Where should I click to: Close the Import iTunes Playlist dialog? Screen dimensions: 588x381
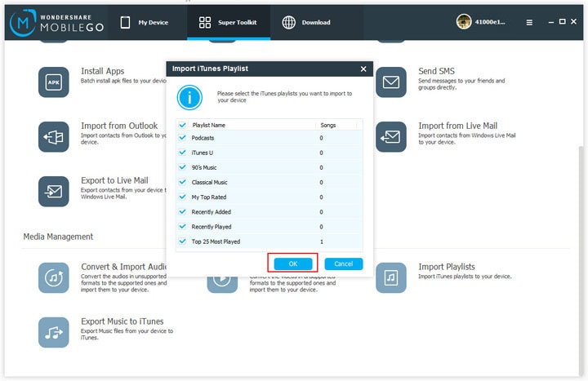363,69
